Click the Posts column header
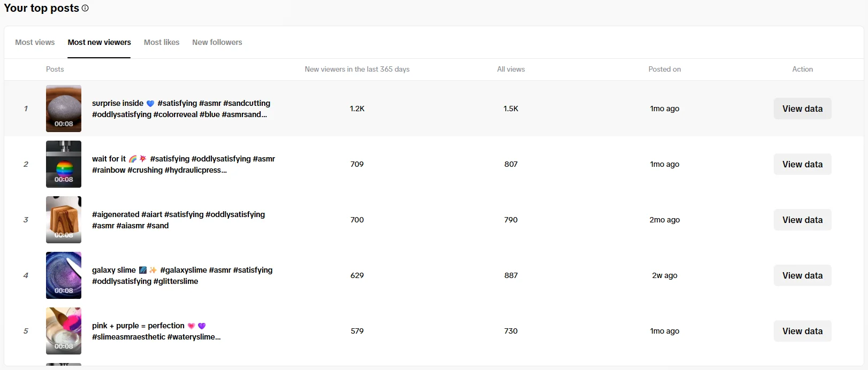 click(x=55, y=69)
